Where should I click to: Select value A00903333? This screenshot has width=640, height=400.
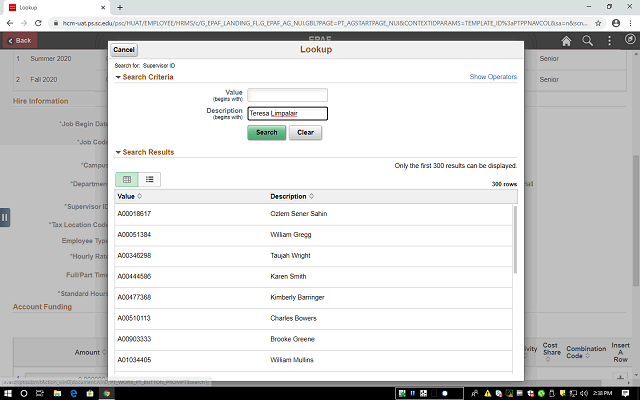[134, 339]
